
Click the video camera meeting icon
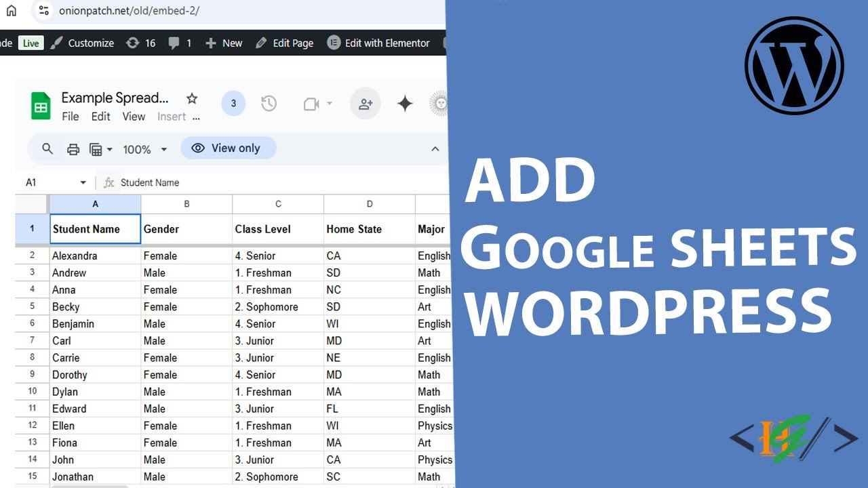[x=311, y=104]
